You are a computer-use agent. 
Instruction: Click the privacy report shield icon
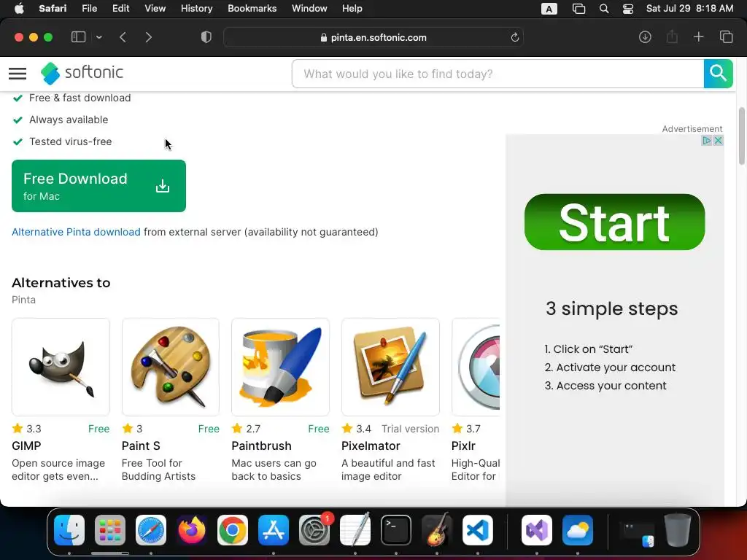(206, 37)
